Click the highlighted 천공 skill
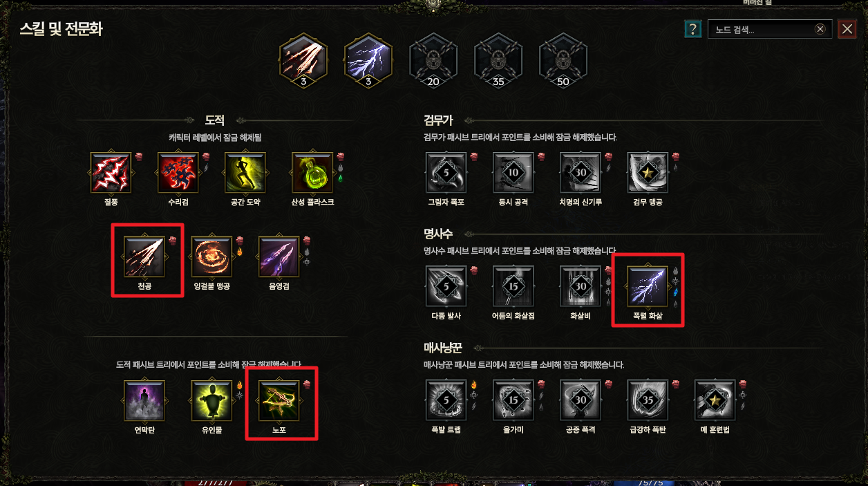This screenshot has width=868, height=486. (144, 256)
